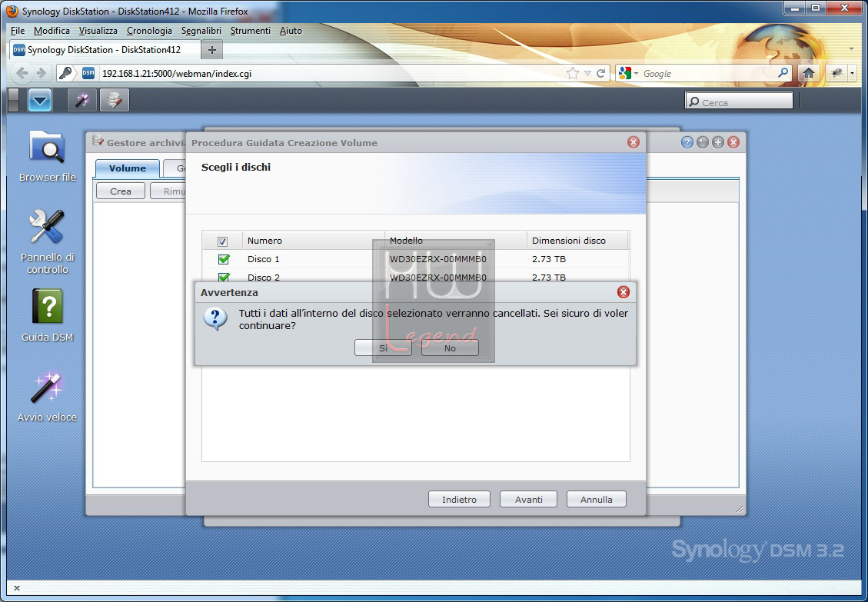The width and height of the screenshot is (868, 602).
Task: Open Pannello di controllo desktop icon
Action: tap(47, 241)
